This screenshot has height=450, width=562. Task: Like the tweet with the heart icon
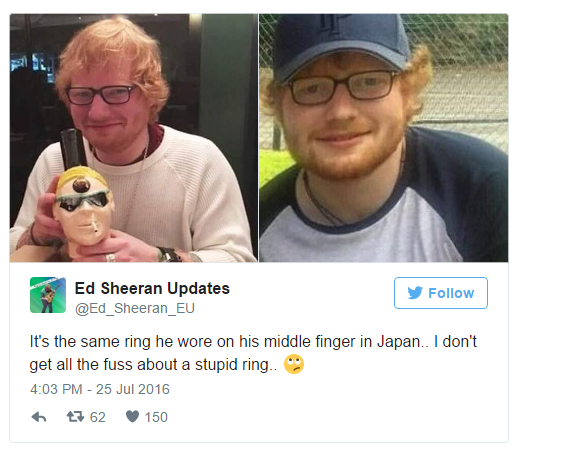pyautogui.click(x=132, y=416)
